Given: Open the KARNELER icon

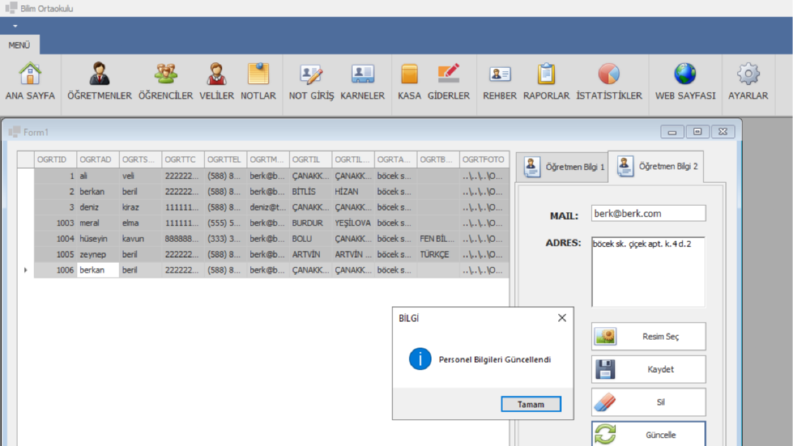Looking at the screenshot, I should coord(362,81).
